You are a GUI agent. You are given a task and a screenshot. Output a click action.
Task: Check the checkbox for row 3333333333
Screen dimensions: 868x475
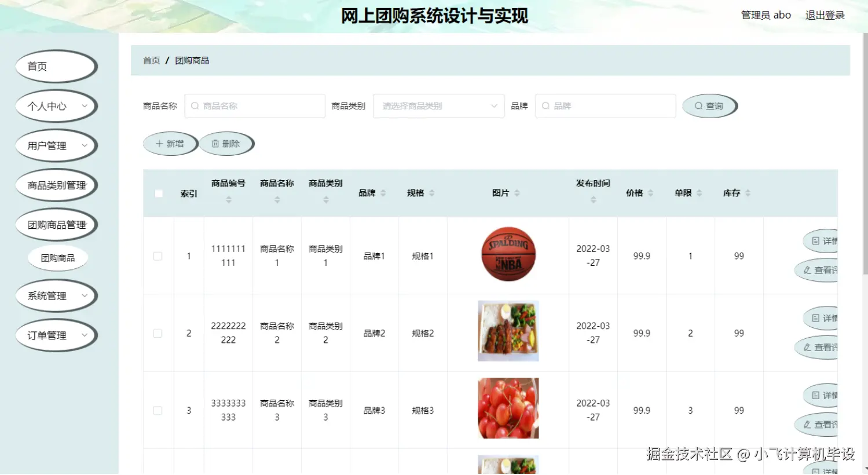[x=158, y=411]
